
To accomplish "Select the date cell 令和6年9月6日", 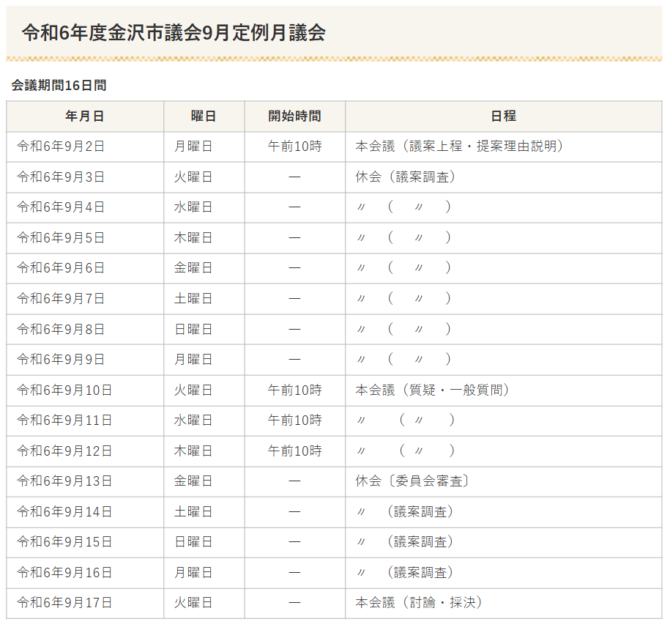I will click(85, 268).
